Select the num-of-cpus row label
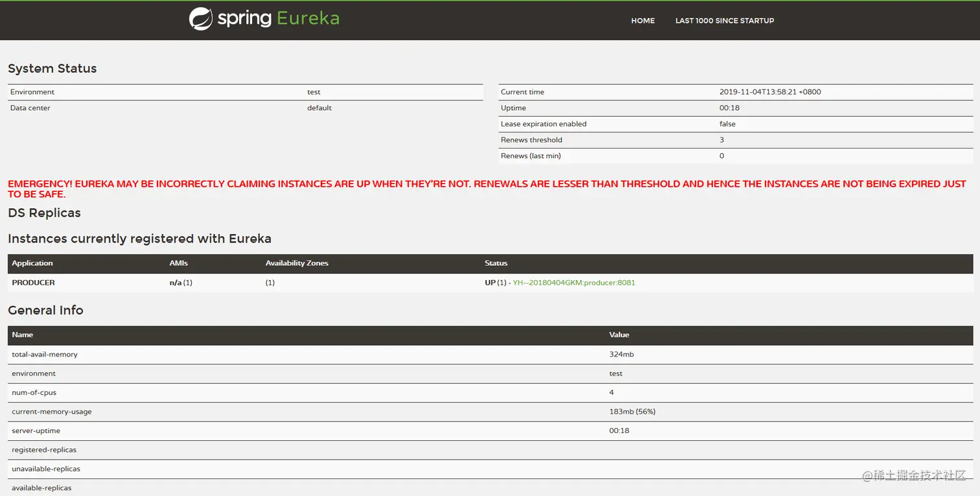This screenshot has height=496, width=980. pyautogui.click(x=34, y=393)
